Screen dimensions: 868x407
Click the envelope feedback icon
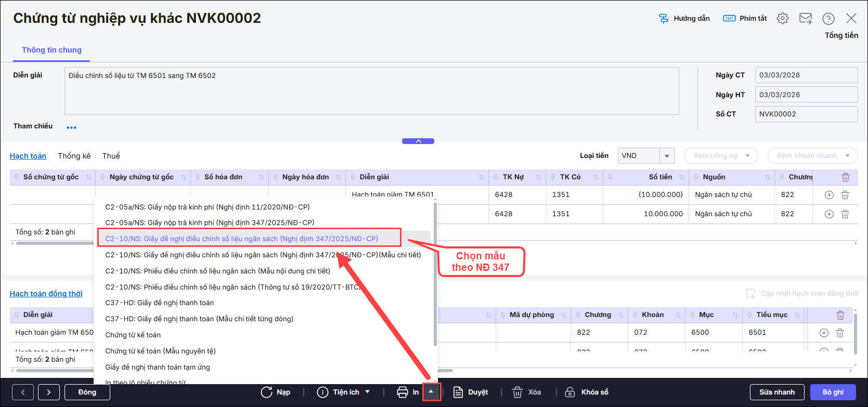pyautogui.click(x=806, y=19)
